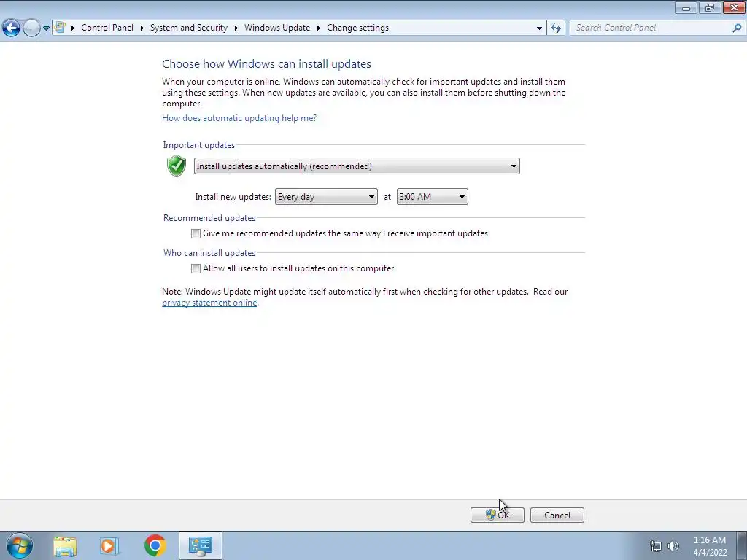Go back with the Back arrow button
This screenshot has width=747, height=560.
[12, 28]
